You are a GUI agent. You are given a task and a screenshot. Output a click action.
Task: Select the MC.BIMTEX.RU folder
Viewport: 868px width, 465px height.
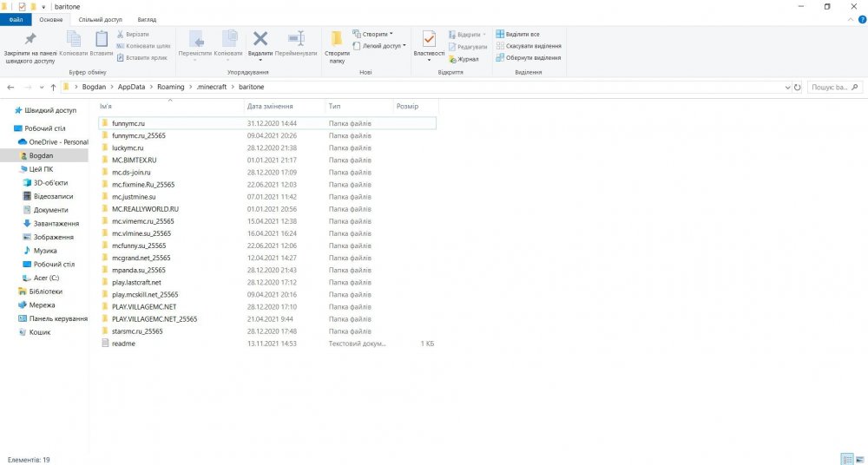(267, 160)
